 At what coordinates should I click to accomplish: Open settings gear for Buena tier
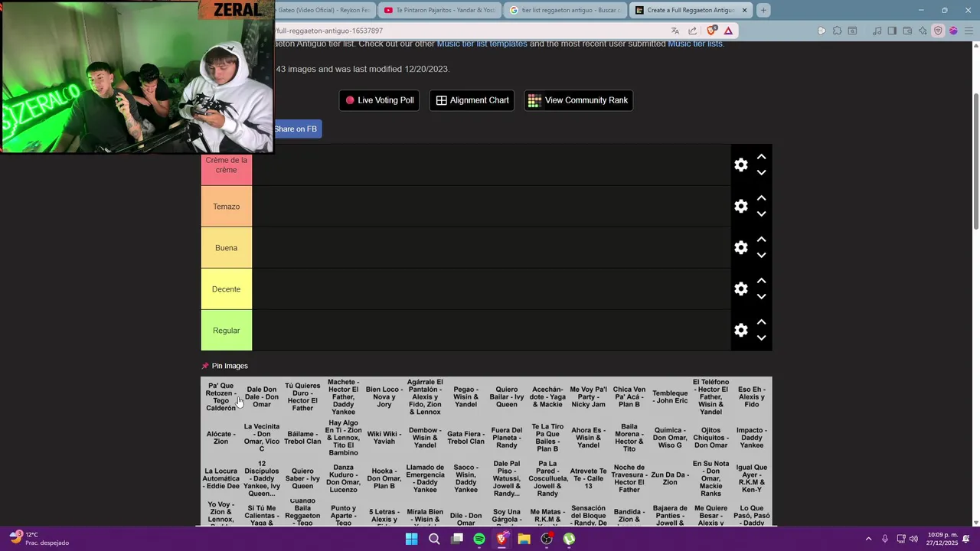pyautogui.click(x=740, y=247)
